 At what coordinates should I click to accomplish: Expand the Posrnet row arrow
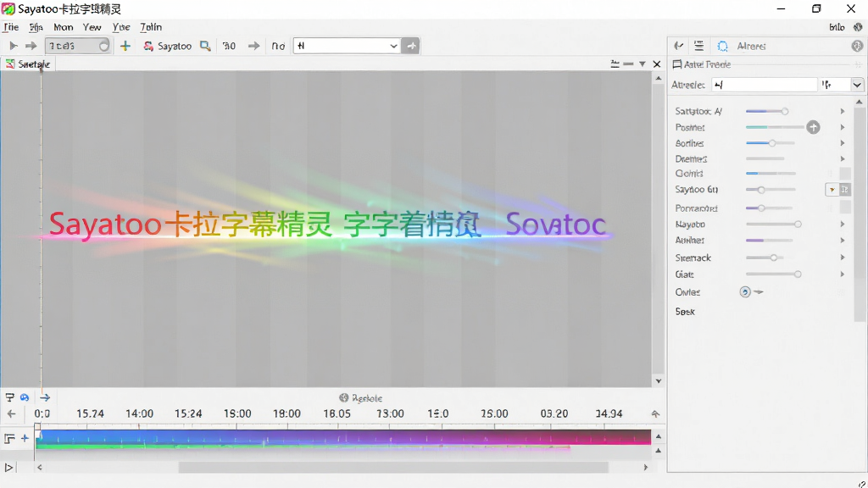click(x=843, y=127)
